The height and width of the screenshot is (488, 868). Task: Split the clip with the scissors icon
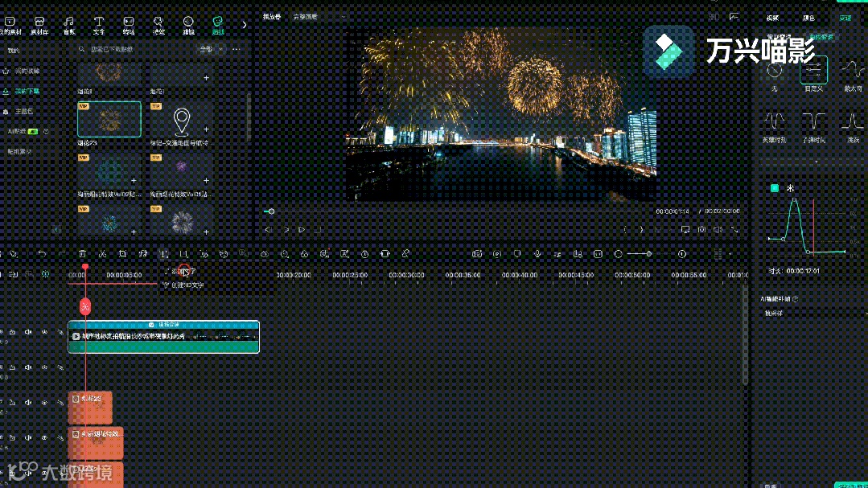[102, 254]
